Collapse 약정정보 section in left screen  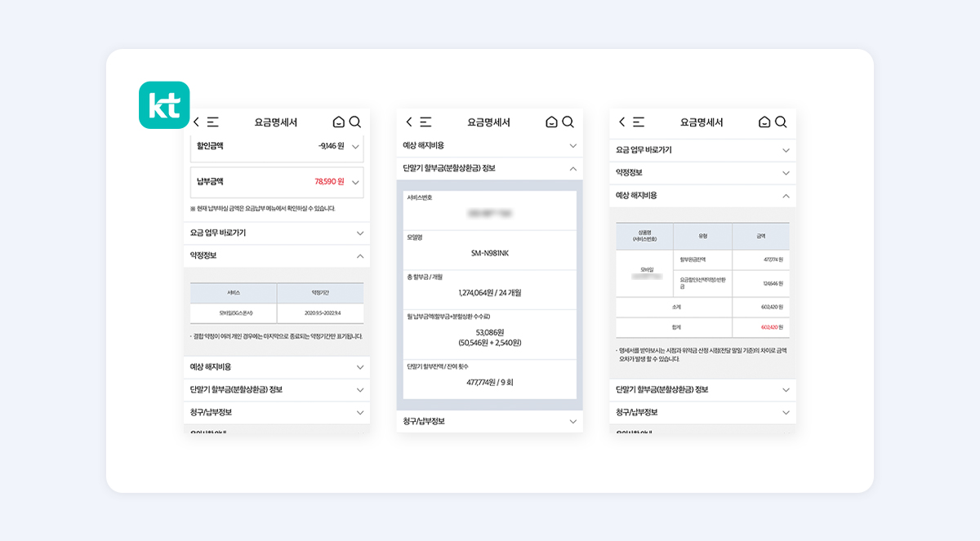360,255
